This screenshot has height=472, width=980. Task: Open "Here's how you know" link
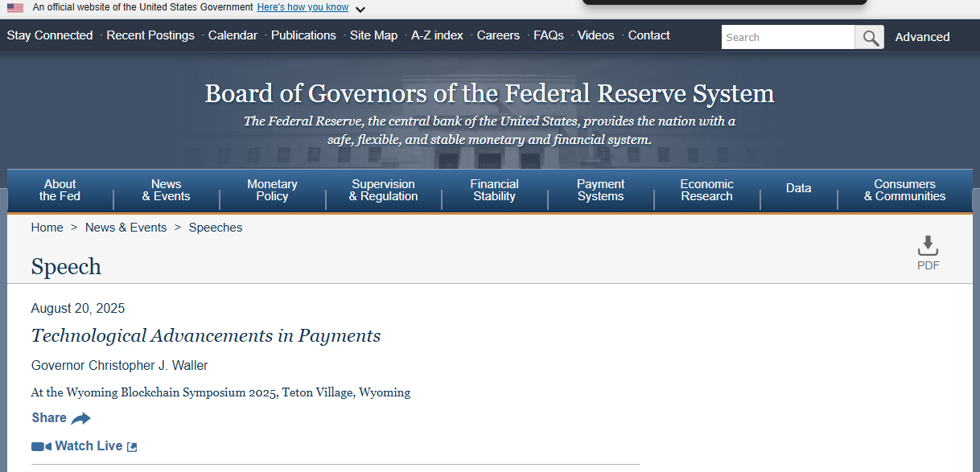click(303, 7)
